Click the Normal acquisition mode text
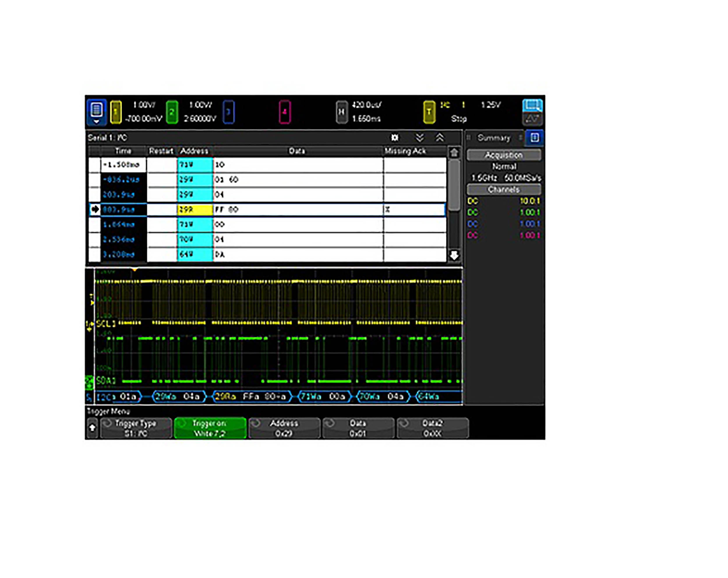 click(x=504, y=166)
